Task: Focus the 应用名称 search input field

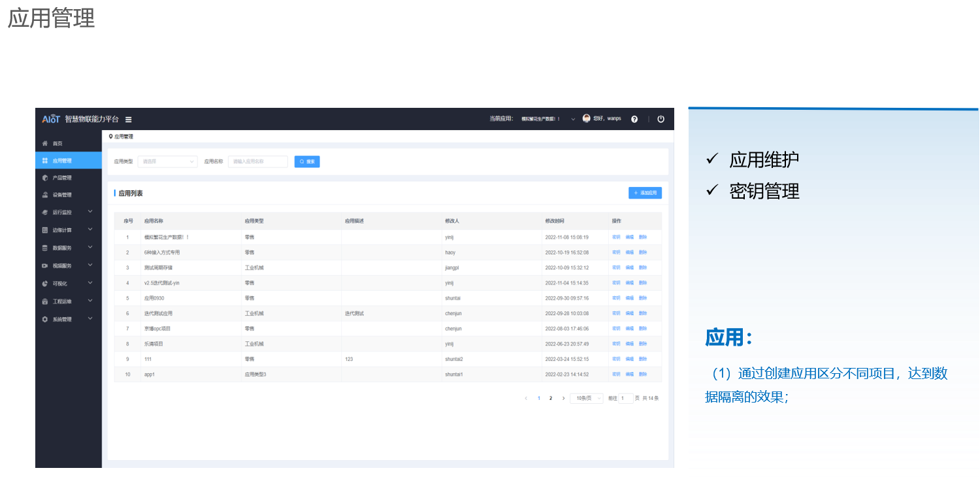Action: point(257,161)
